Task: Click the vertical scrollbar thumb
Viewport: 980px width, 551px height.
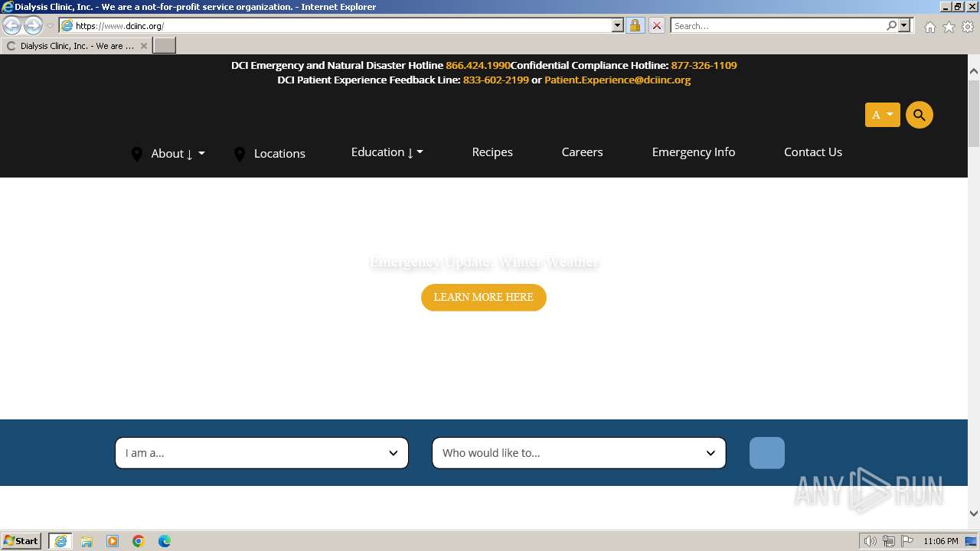Action: (974, 112)
